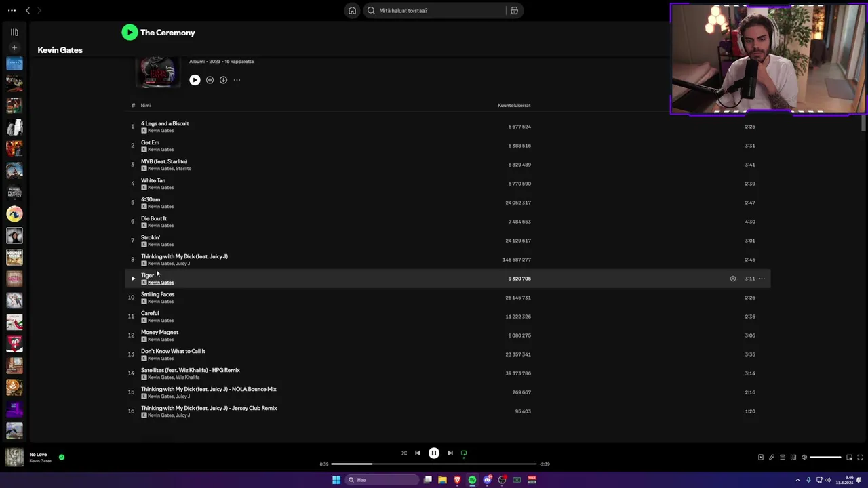Open the first playlist thumbnail in sidebar

tap(14, 64)
